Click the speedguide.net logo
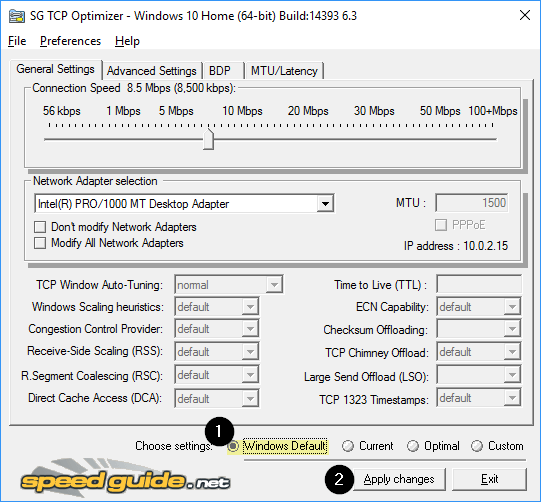The height and width of the screenshot is (502, 541). (x=125, y=478)
